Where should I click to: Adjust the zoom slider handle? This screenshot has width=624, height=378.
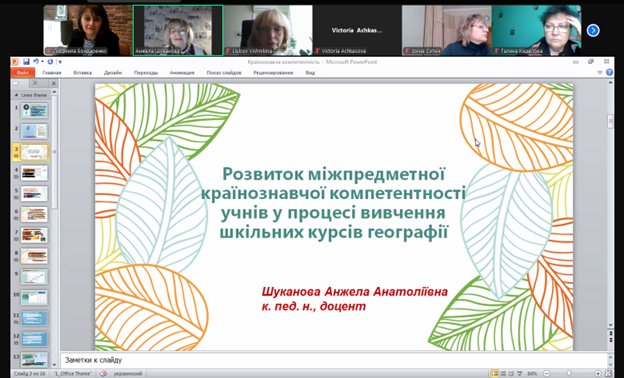click(x=569, y=374)
